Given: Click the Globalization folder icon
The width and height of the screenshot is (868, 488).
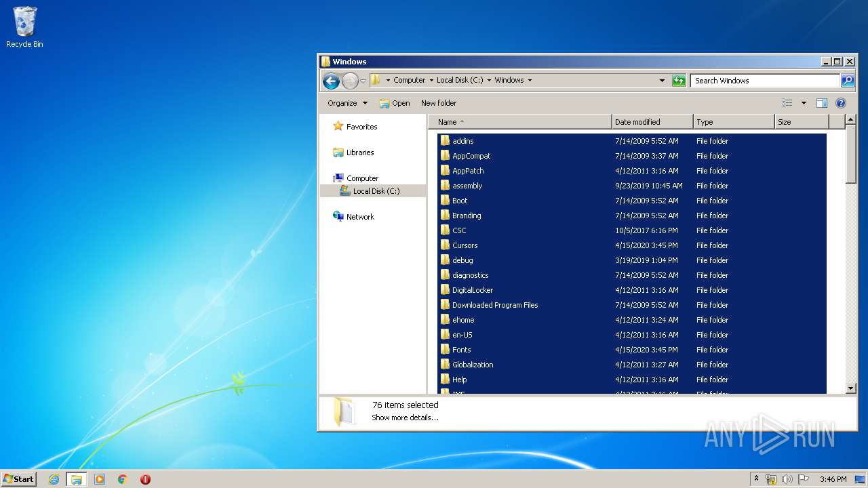Looking at the screenshot, I should click(445, 365).
